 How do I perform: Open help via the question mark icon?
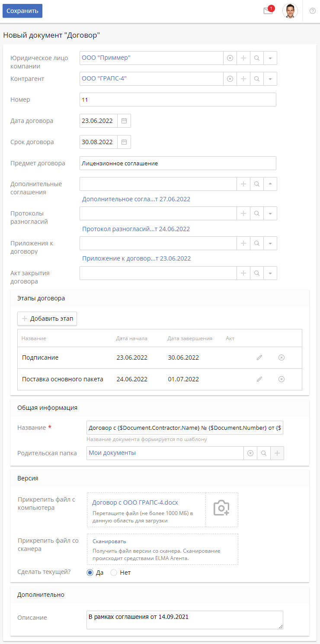coord(312,10)
